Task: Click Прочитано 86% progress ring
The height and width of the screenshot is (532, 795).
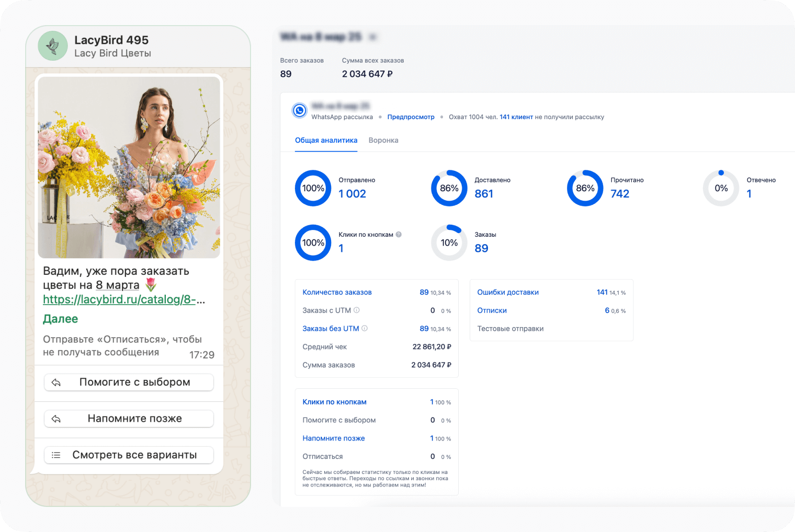Action: pos(585,188)
